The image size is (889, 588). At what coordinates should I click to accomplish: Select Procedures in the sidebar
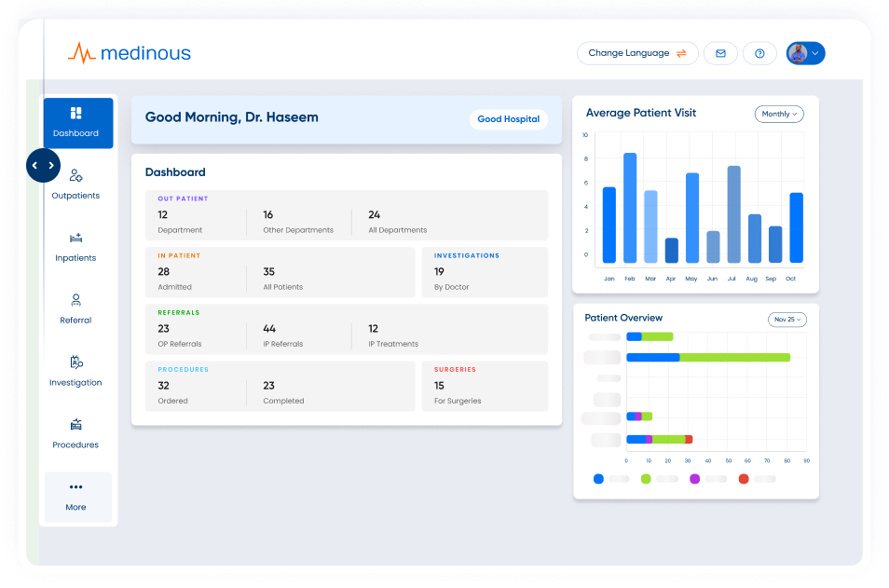pyautogui.click(x=76, y=432)
